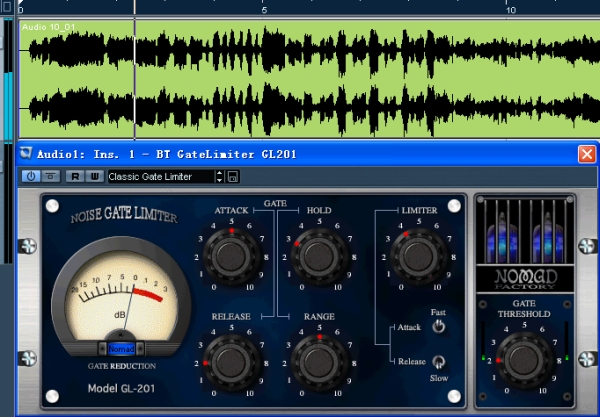The width and height of the screenshot is (600, 417).
Task: Click the Gate ATTACK knob
Action: click(231, 256)
